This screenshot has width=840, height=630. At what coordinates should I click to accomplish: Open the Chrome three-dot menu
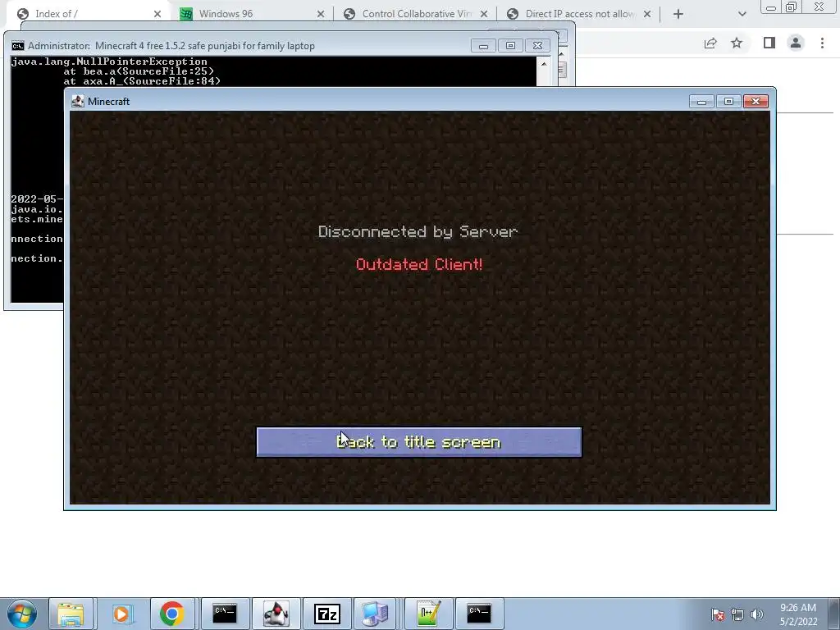(822, 43)
